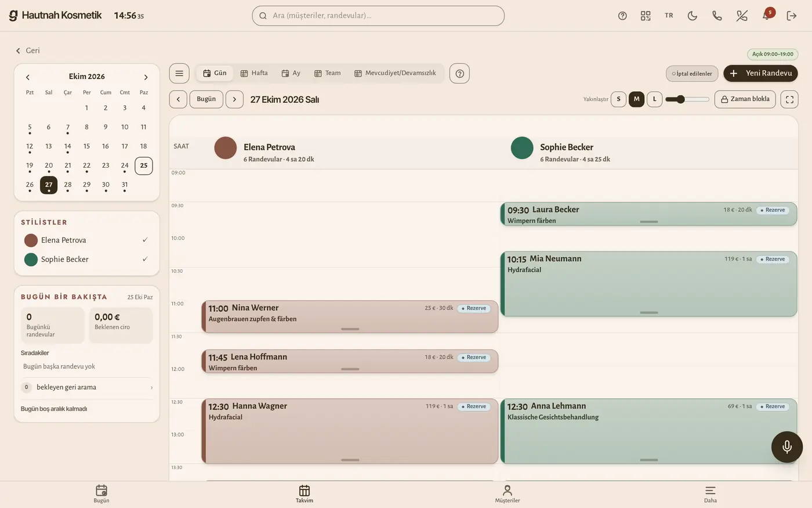
Task: Switch to Ay view tab
Action: click(291, 73)
